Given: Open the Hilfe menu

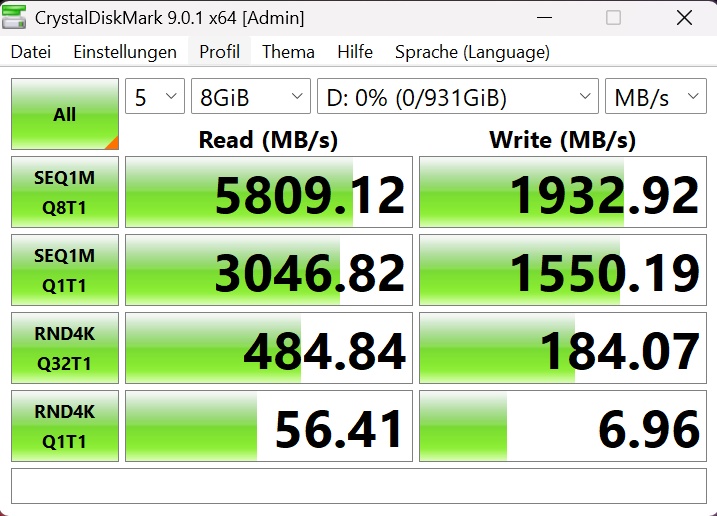Looking at the screenshot, I should coord(355,52).
